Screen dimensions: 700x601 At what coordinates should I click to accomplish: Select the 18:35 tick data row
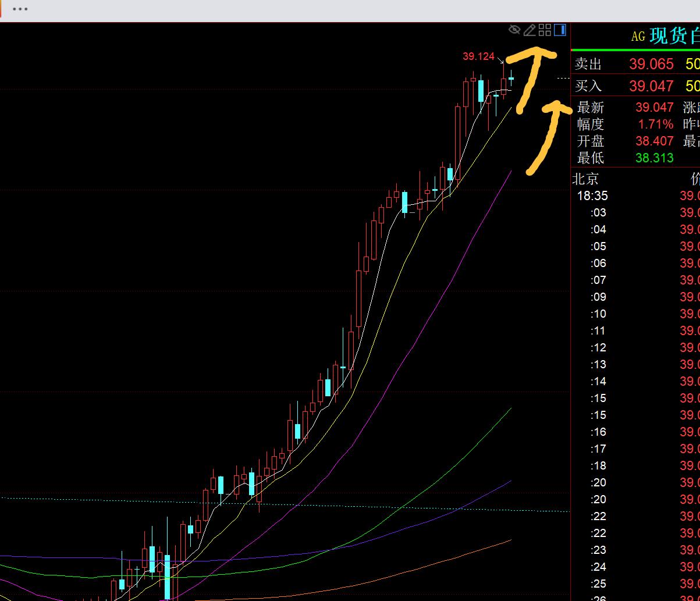(x=592, y=196)
